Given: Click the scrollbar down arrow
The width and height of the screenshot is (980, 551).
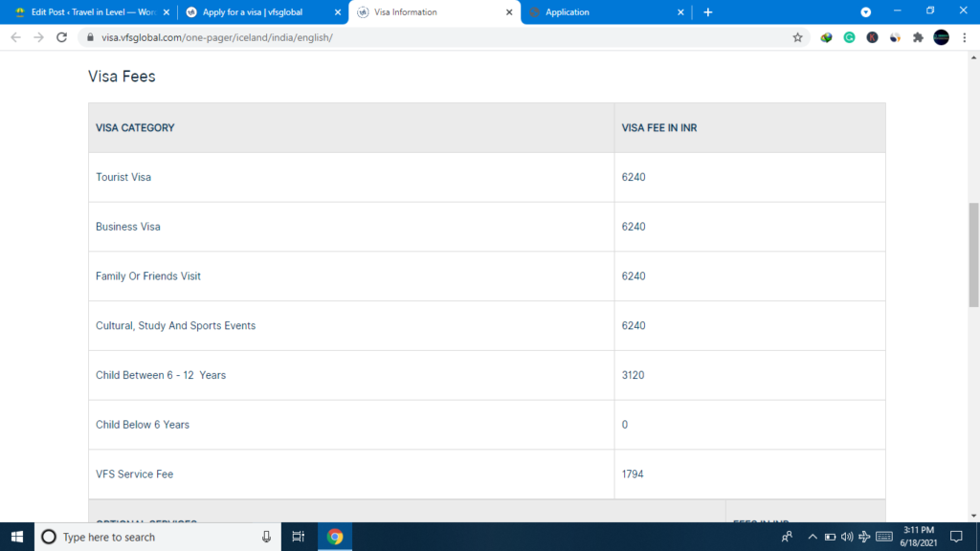Looking at the screenshot, I should (973, 516).
